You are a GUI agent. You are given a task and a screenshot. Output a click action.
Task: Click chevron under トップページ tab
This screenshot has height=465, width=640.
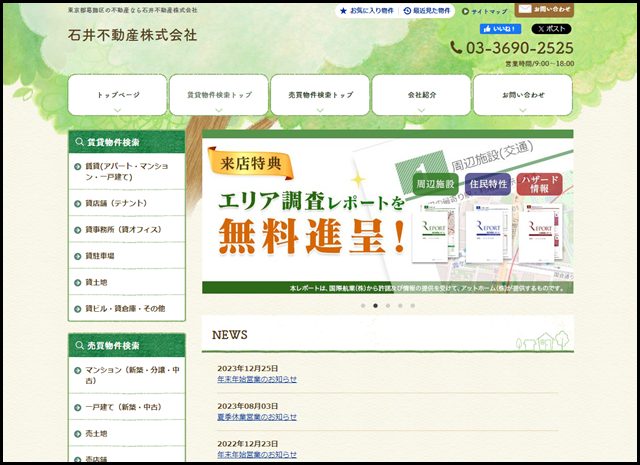[118, 110]
